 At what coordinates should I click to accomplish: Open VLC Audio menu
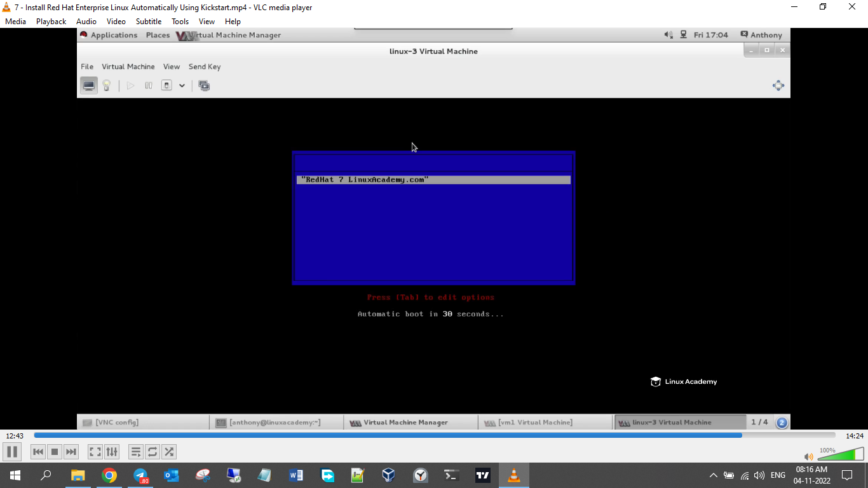click(86, 22)
